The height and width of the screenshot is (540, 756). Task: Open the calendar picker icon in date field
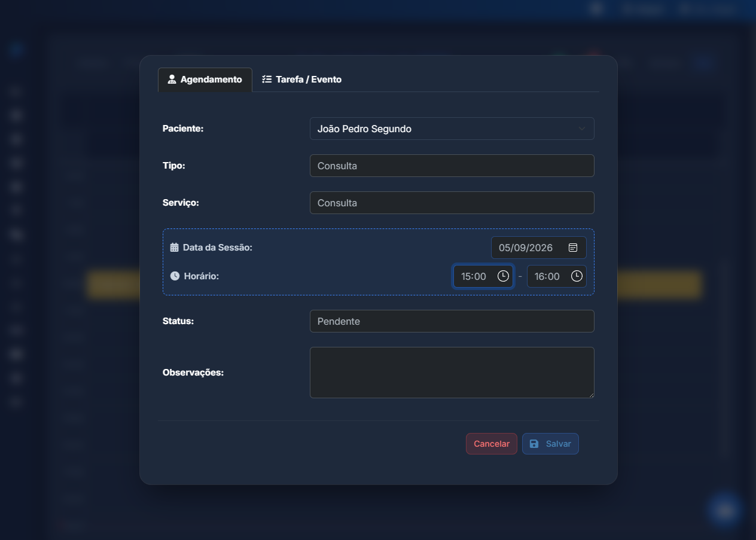click(x=572, y=248)
